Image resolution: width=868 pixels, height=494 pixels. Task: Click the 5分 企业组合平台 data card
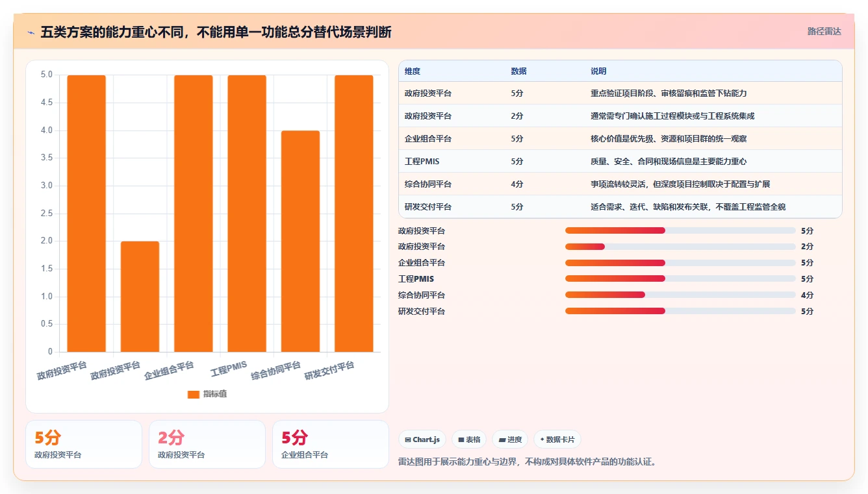(331, 444)
